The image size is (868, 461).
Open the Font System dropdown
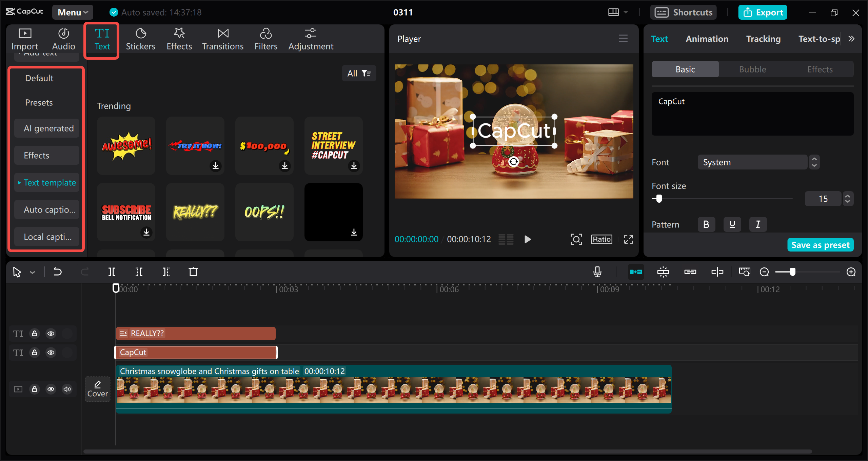[753, 162]
